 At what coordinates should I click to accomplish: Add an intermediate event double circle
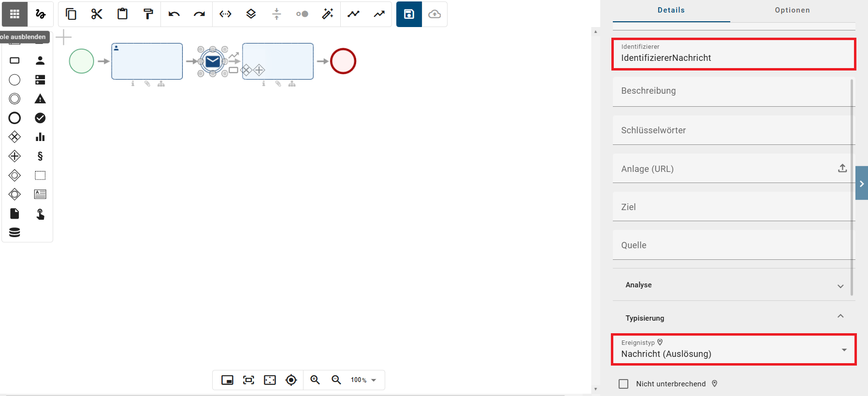[14, 99]
